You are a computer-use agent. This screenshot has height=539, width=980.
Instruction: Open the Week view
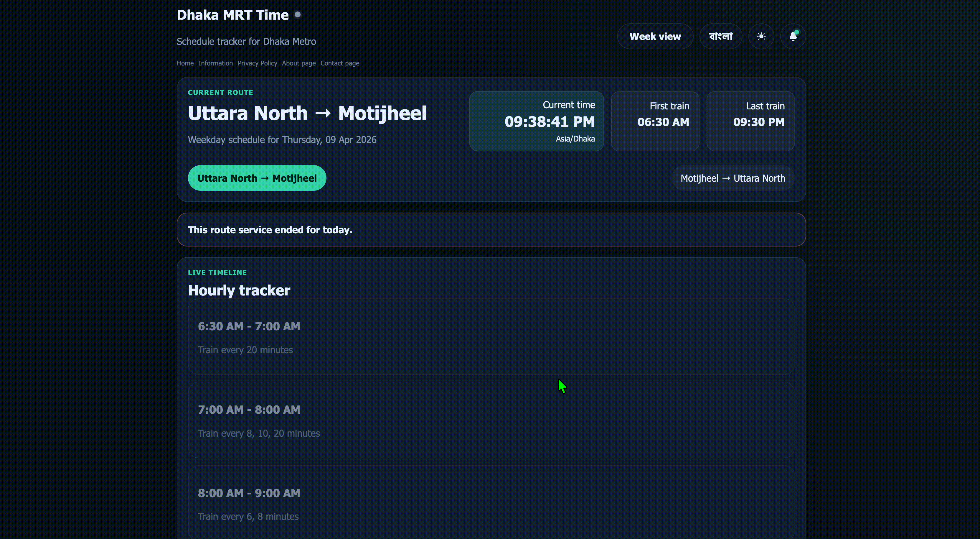click(x=655, y=36)
